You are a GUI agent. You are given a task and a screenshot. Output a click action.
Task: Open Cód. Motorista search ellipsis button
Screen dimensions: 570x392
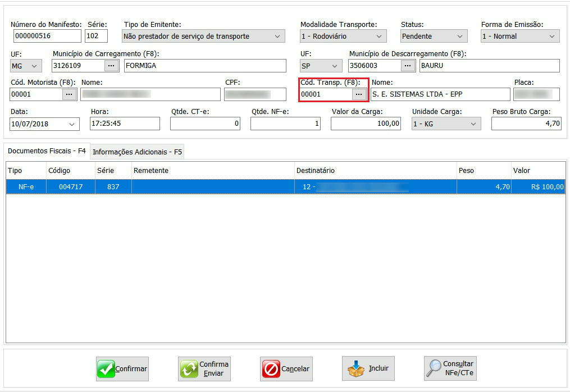pos(69,94)
